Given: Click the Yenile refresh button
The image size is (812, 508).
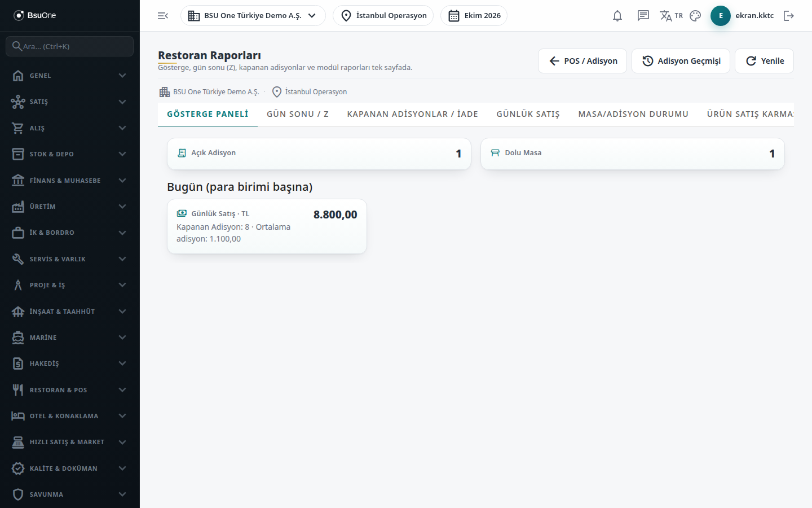Looking at the screenshot, I should pyautogui.click(x=764, y=61).
